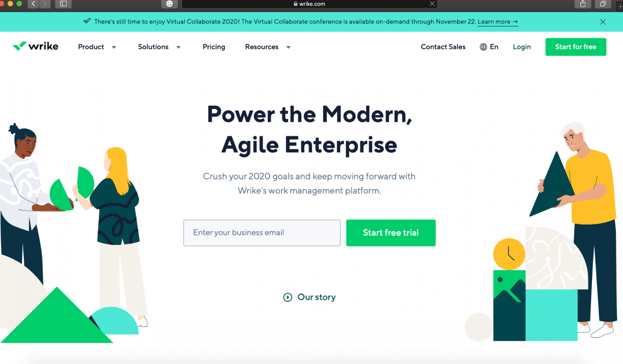Screen dimensions: 623x364
Task: Stop loading via address bar X
Action: pos(432,4)
